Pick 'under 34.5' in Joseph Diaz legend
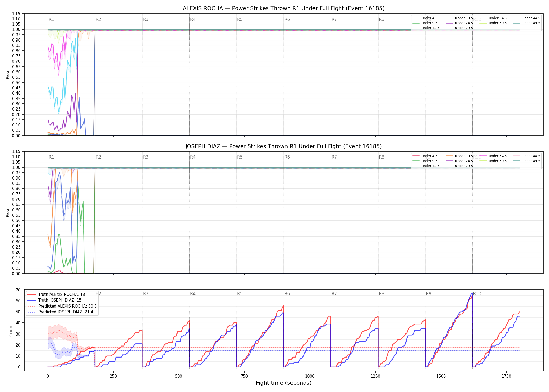This screenshot has width=549, height=392. pos(493,156)
